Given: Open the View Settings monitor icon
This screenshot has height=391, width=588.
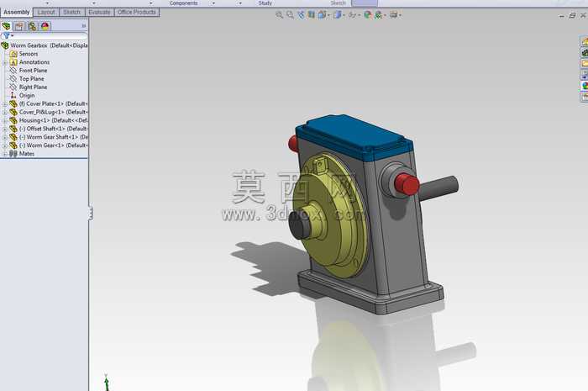Looking at the screenshot, I should [393, 15].
